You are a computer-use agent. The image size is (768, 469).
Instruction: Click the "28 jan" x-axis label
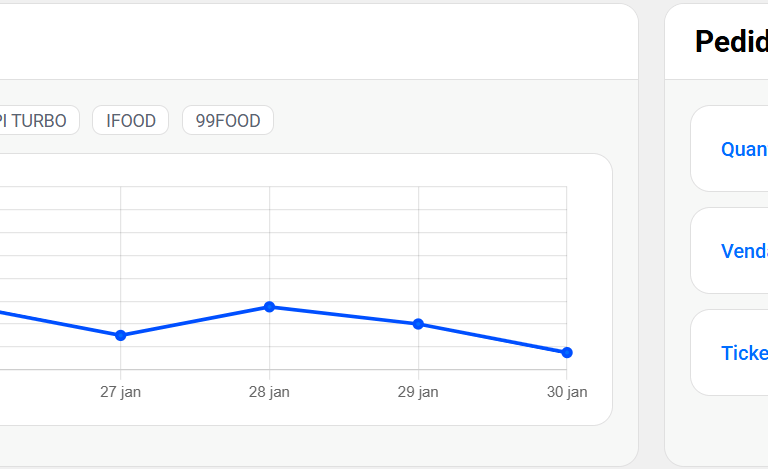click(x=269, y=392)
